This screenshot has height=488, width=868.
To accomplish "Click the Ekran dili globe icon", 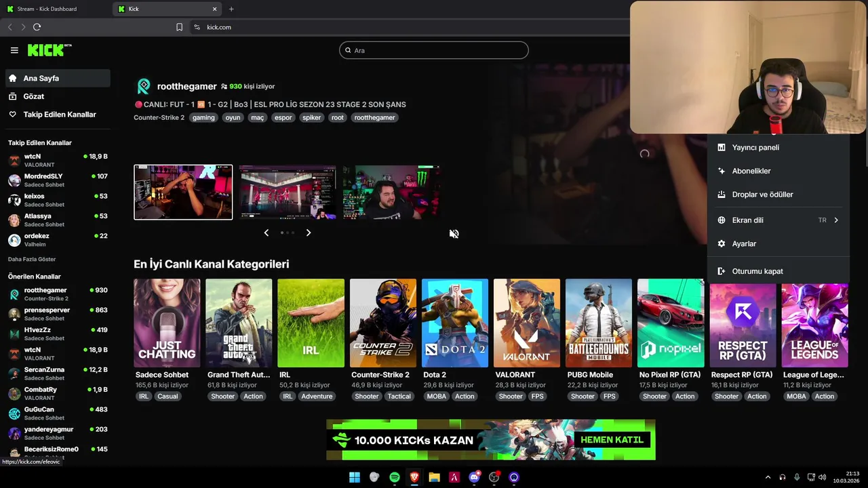I will click(x=722, y=220).
